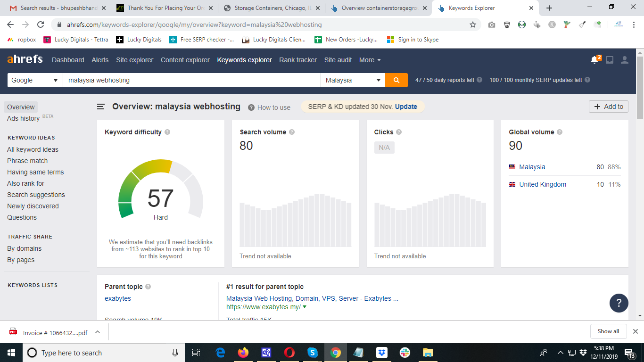644x362 pixels.
Task: Click the Windows taskbar search box
Action: click(104, 353)
